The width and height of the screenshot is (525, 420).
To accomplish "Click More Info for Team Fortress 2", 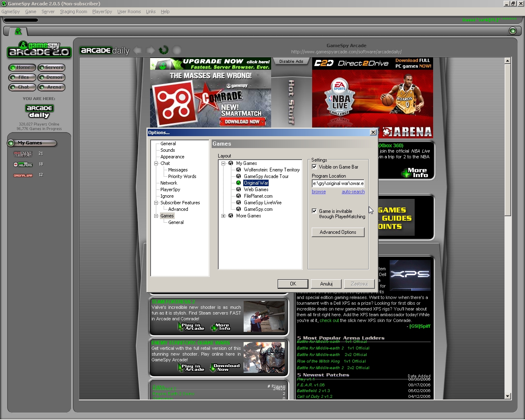I will (x=221, y=327).
